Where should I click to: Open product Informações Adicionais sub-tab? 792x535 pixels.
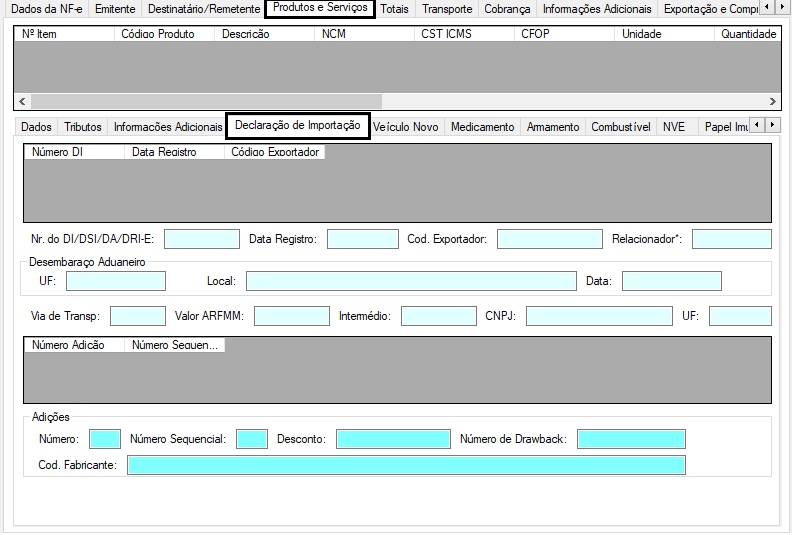pos(168,127)
